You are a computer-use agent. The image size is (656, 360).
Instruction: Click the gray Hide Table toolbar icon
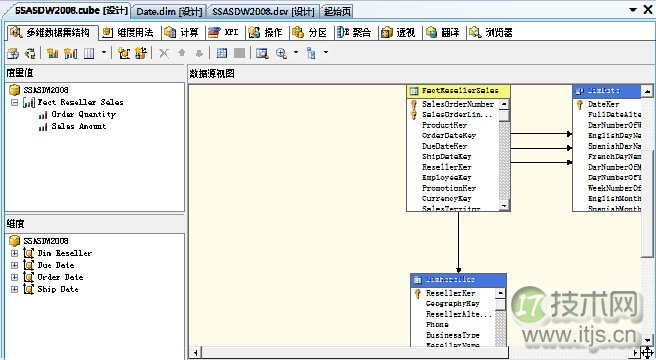coord(239,53)
